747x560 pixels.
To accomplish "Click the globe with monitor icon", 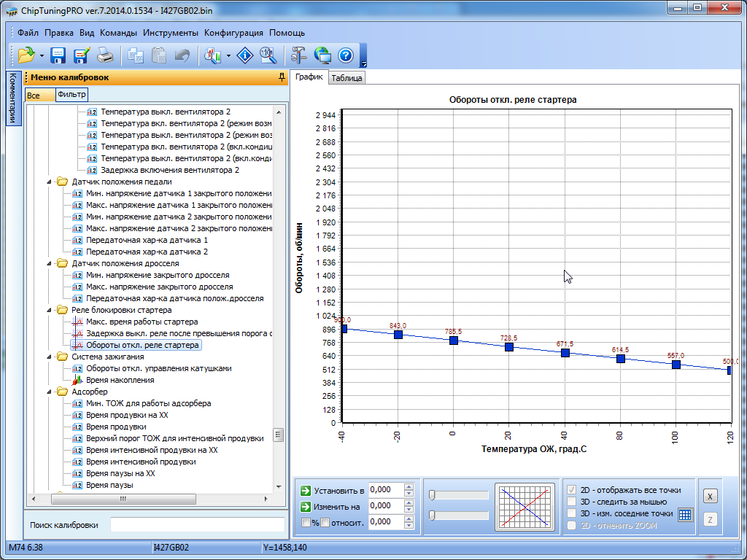I will (x=322, y=55).
